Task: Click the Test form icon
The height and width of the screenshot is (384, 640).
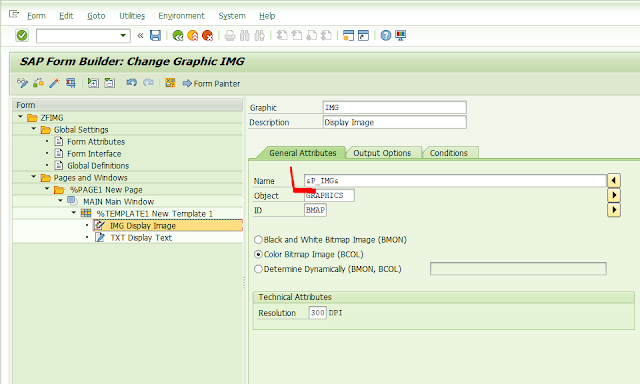Action: [71, 83]
